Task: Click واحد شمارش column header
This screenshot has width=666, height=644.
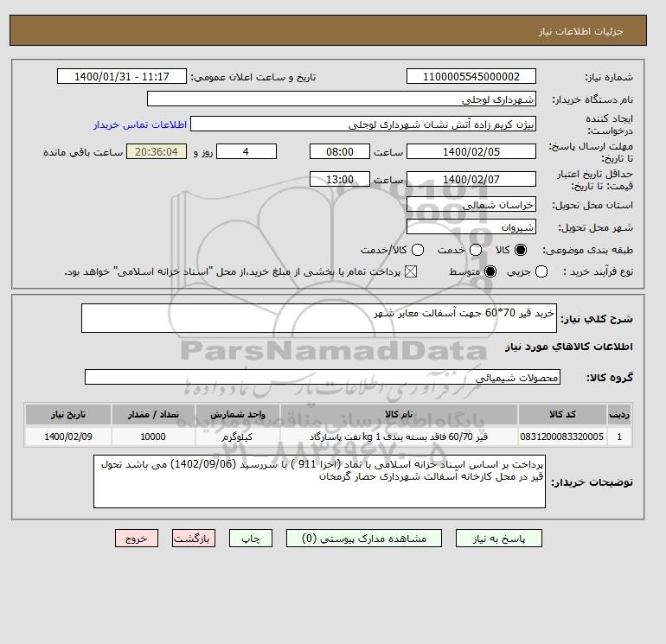Action: coord(238,414)
